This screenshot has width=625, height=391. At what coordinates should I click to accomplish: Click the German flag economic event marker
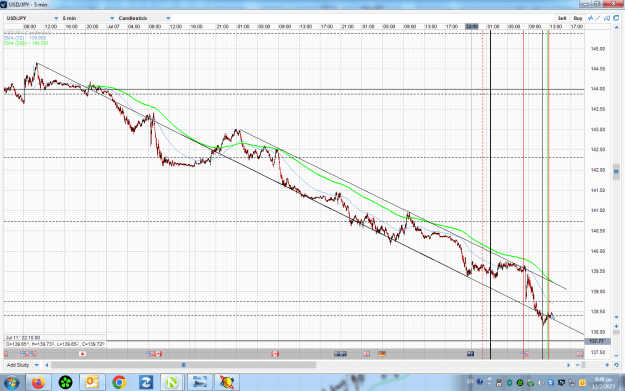click(x=382, y=354)
